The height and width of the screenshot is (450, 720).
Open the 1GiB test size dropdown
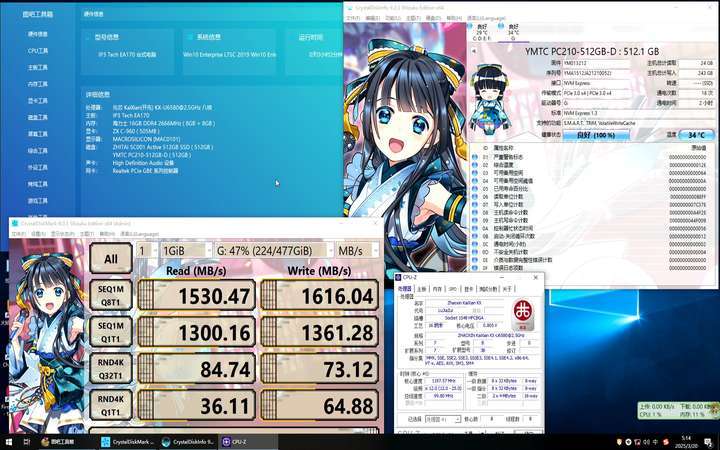(x=186, y=251)
